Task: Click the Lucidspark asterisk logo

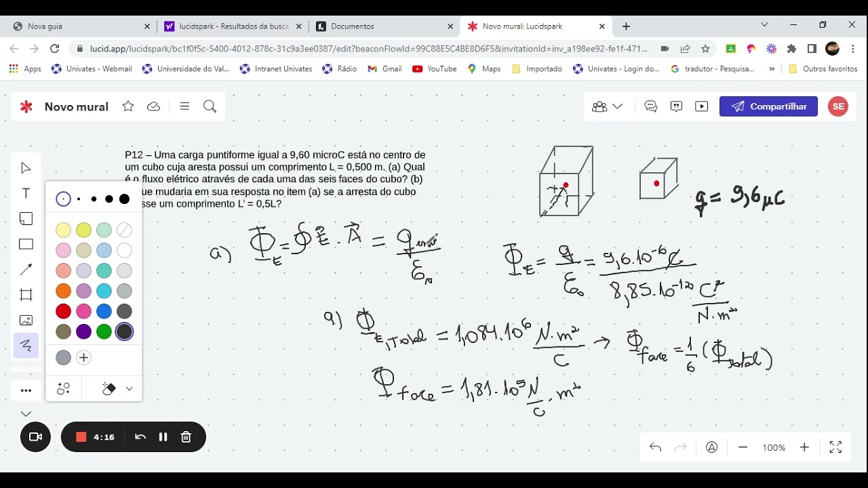Action: [x=26, y=106]
